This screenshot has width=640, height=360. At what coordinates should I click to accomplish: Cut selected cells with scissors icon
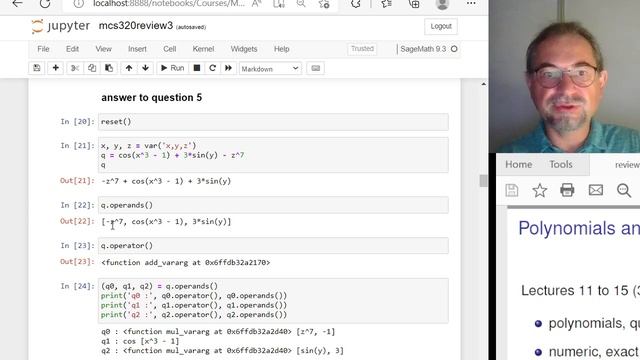[x=75, y=68]
